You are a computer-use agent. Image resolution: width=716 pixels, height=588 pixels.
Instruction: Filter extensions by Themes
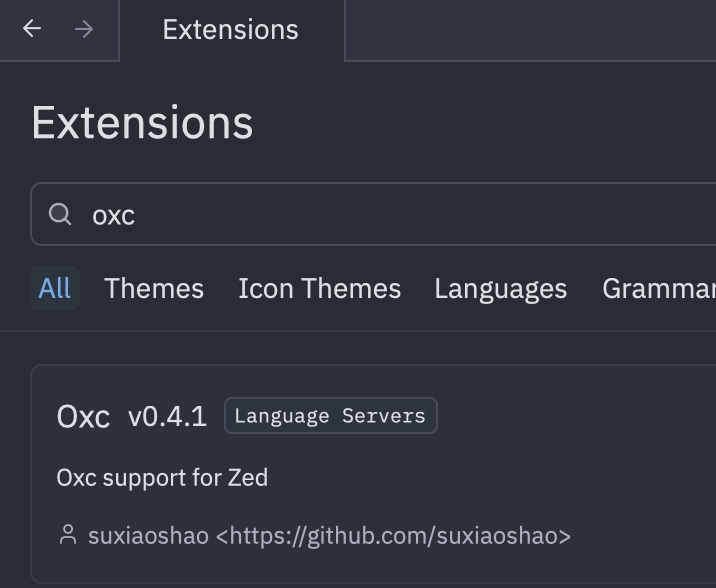pos(154,288)
